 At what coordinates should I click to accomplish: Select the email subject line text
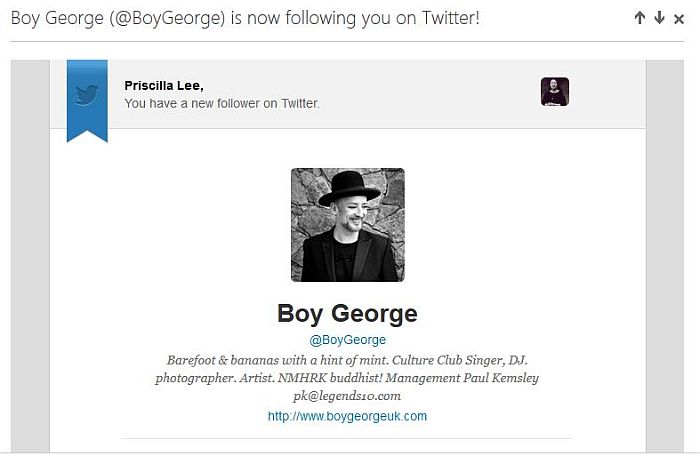245,18
